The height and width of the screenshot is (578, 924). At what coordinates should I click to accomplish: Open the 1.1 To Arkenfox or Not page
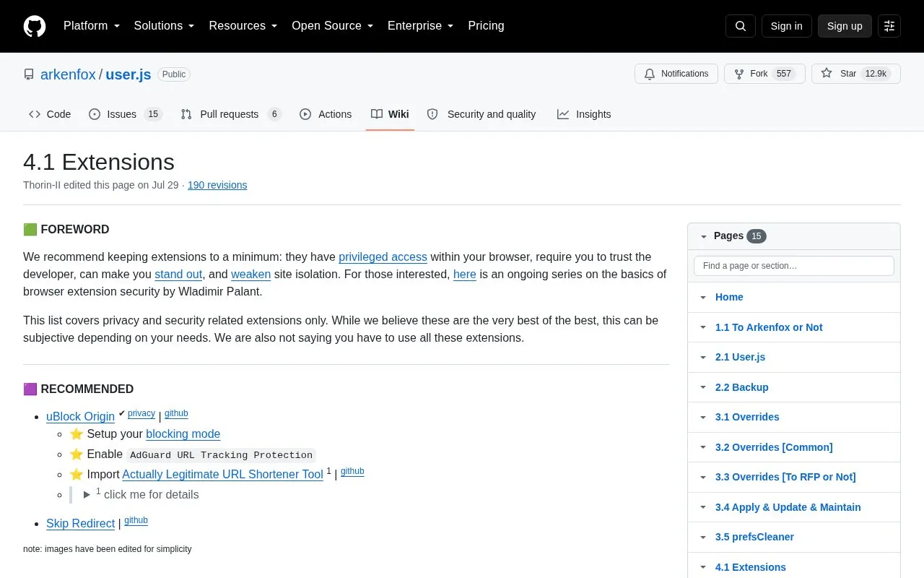(769, 327)
